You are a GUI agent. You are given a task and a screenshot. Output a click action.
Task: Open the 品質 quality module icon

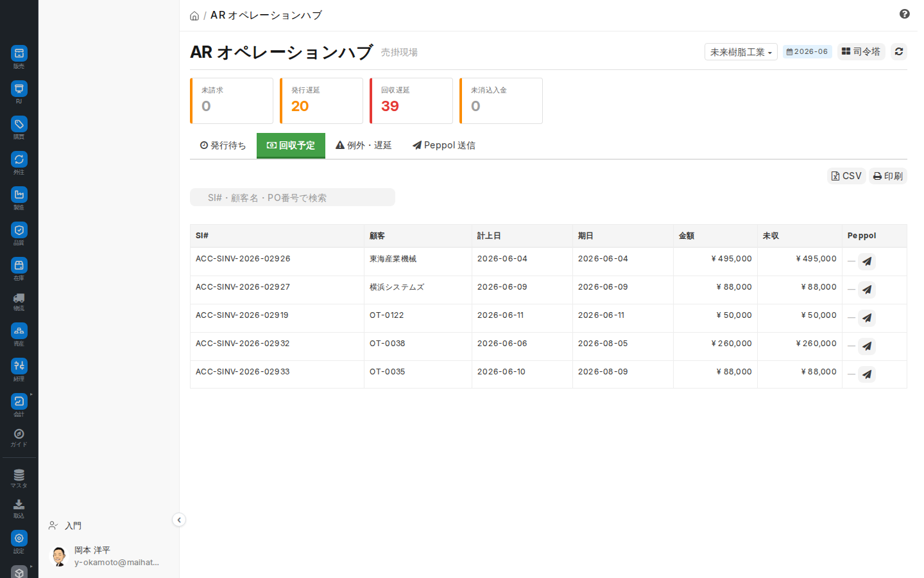(19, 230)
